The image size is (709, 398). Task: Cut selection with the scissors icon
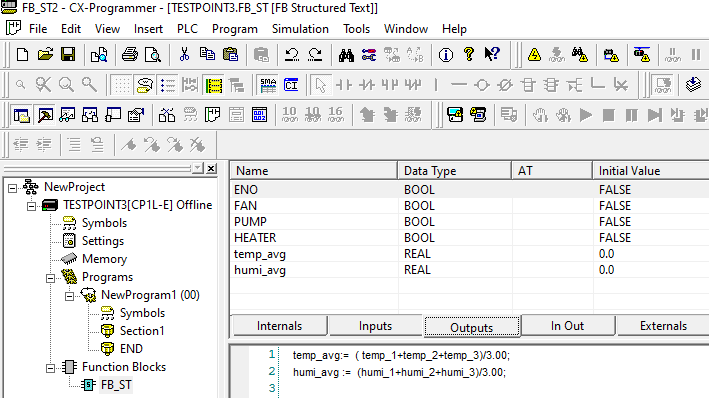(184, 55)
